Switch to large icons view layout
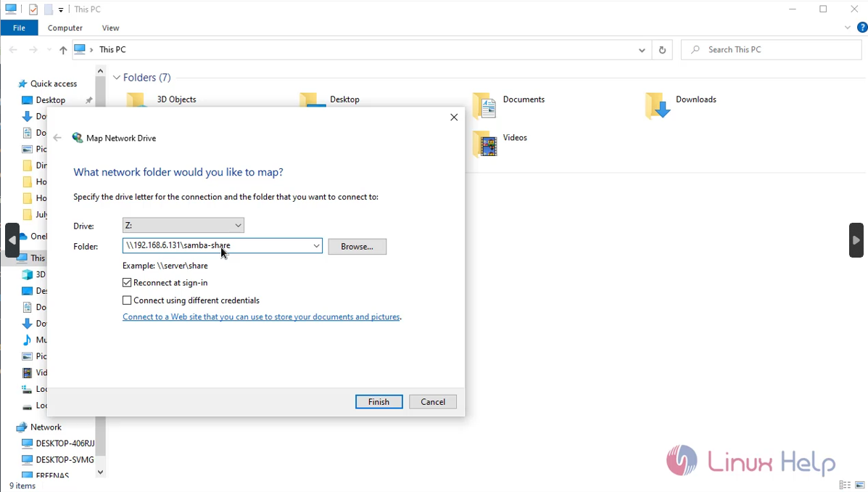The image size is (868, 492). [x=860, y=485]
